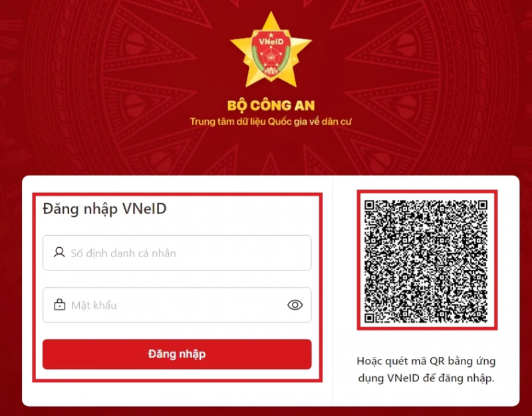The image size is (532, 416).
Task: Click the Đăng nhập VNeID heading
Action: point(104,209)
